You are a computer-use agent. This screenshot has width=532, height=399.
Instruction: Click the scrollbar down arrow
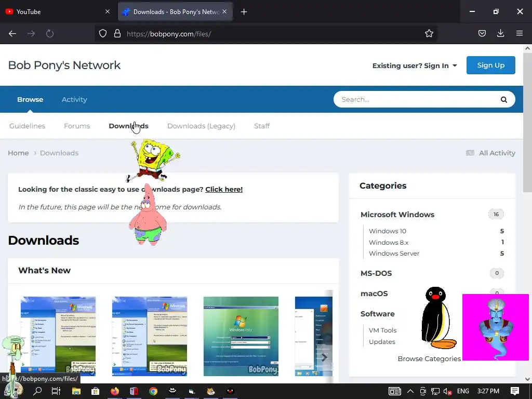coord(527,379)
